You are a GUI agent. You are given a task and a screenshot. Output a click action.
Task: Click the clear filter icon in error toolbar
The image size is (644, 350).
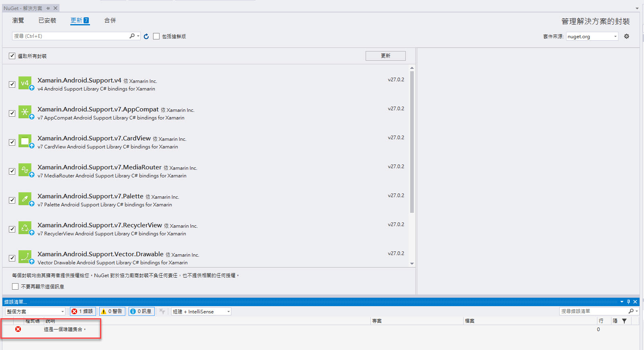(162, 311)
